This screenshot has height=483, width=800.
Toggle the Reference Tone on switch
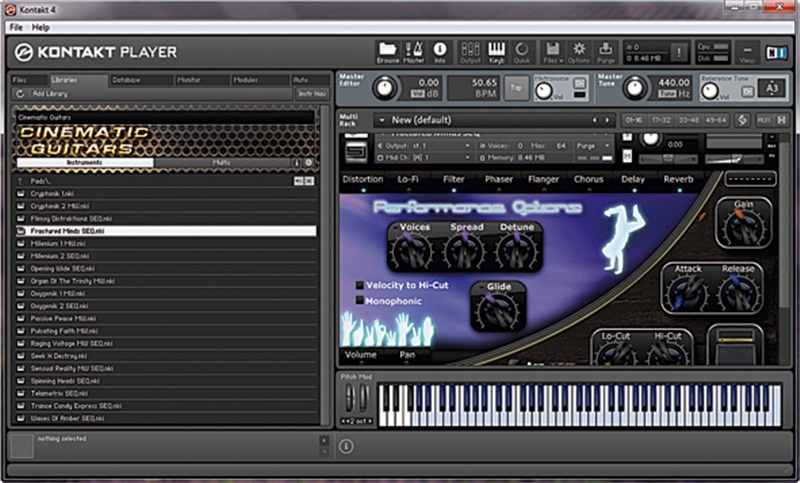point(747,91)
